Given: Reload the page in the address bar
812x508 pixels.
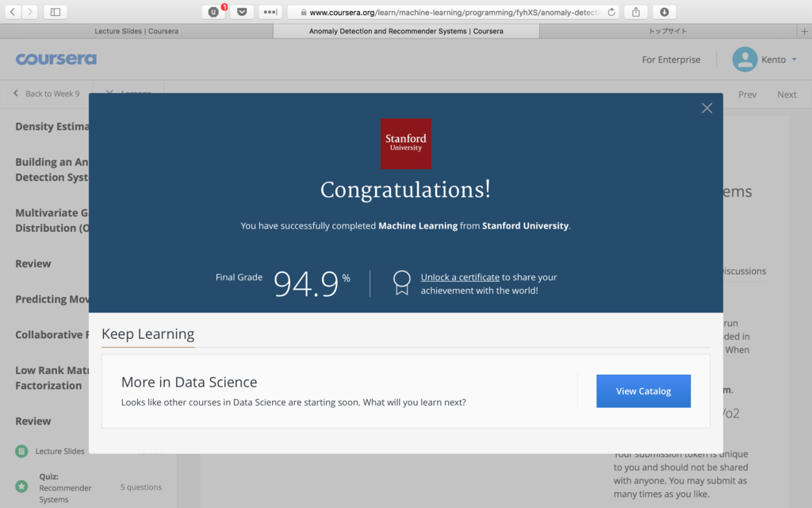Looking at the screenshot, I should [611, 12].
